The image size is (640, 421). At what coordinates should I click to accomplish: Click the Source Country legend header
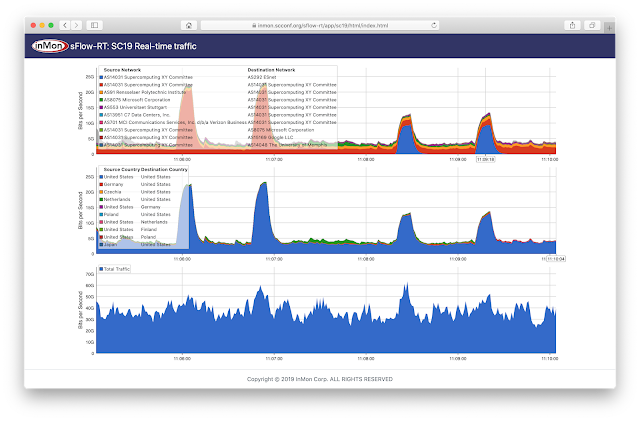122,169
